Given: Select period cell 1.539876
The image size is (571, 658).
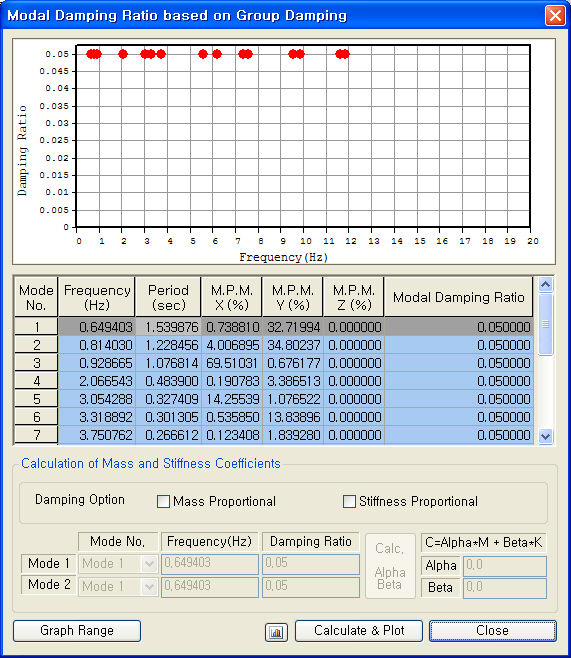Looking at the screenshot, I should click(x=168, y=326).
